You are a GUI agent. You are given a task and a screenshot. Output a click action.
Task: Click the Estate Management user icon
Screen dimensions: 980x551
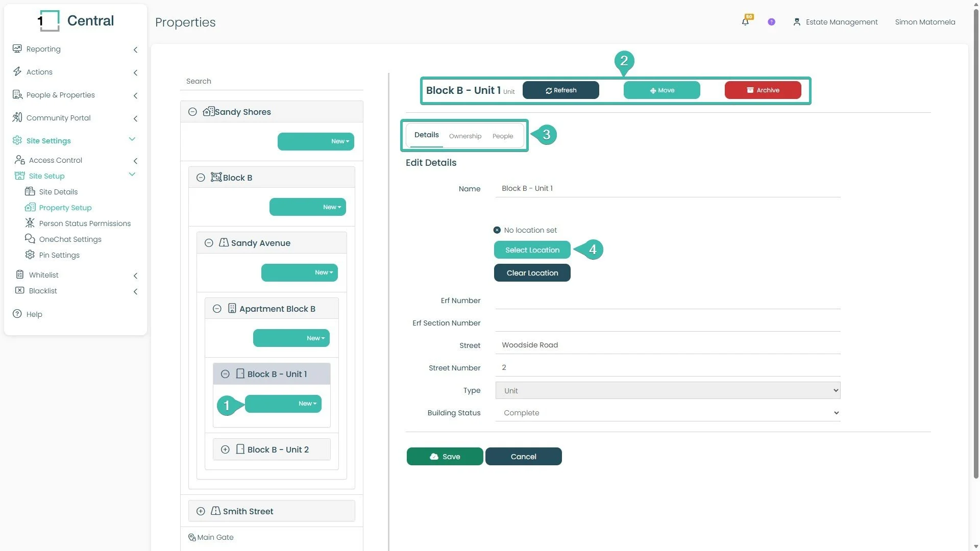pyautogui.click(x=796, y=22)
